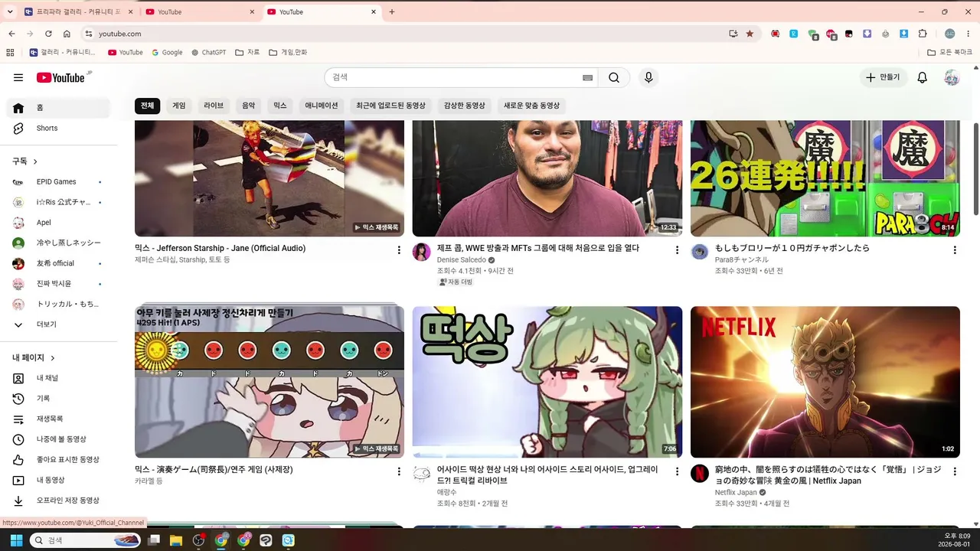Select the 최근에 업로드된 동영상 chip

click(x=390, y=106)
